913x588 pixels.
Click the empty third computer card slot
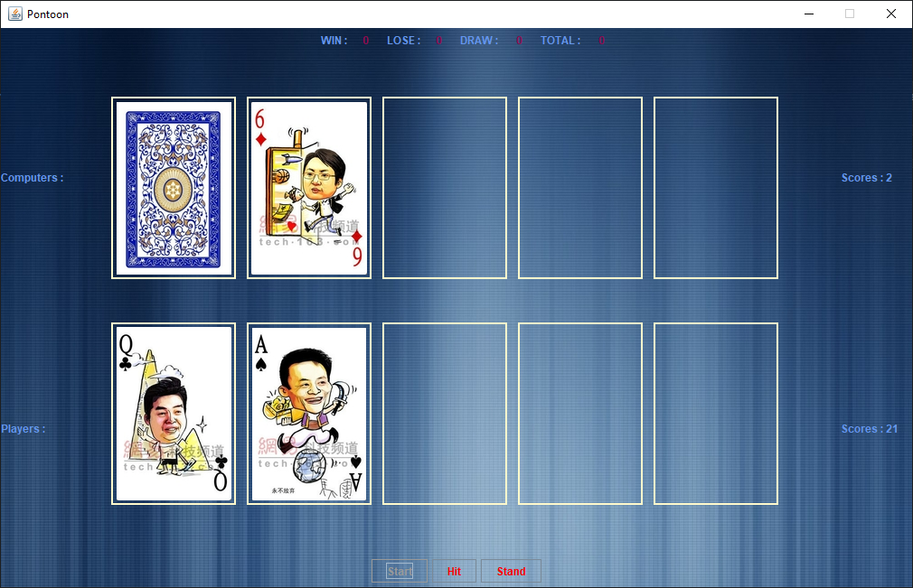click(x=444, y=187)
